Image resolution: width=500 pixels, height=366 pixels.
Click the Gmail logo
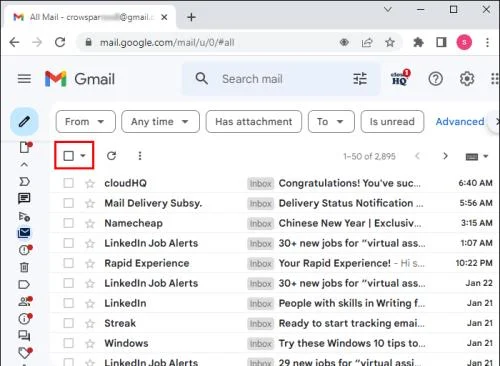(x=80, y=79)
